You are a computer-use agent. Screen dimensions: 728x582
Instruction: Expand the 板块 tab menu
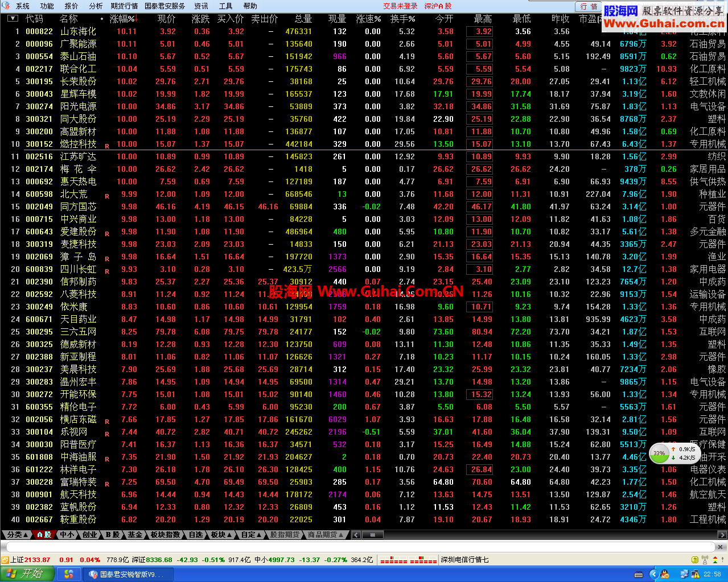coord(221,535)
